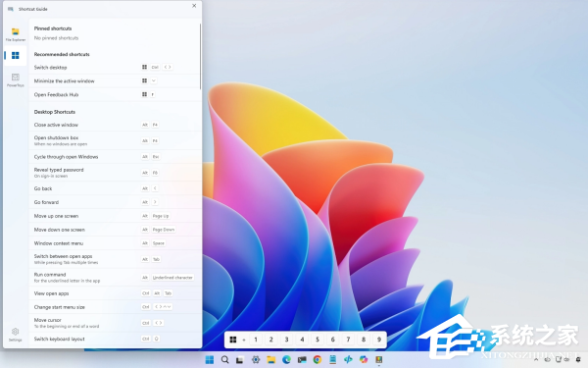Open Task View on the taskbar
Screen dimensions: 588x368
click(240, 360)
